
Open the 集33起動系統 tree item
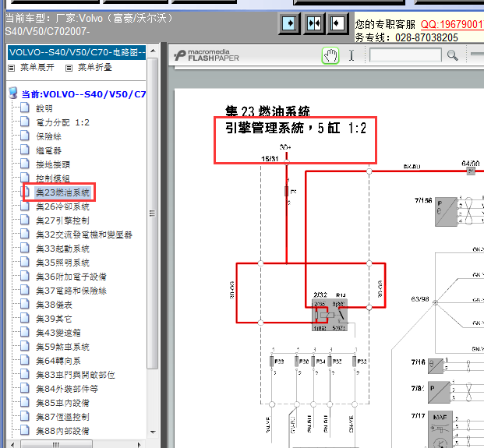62,249
